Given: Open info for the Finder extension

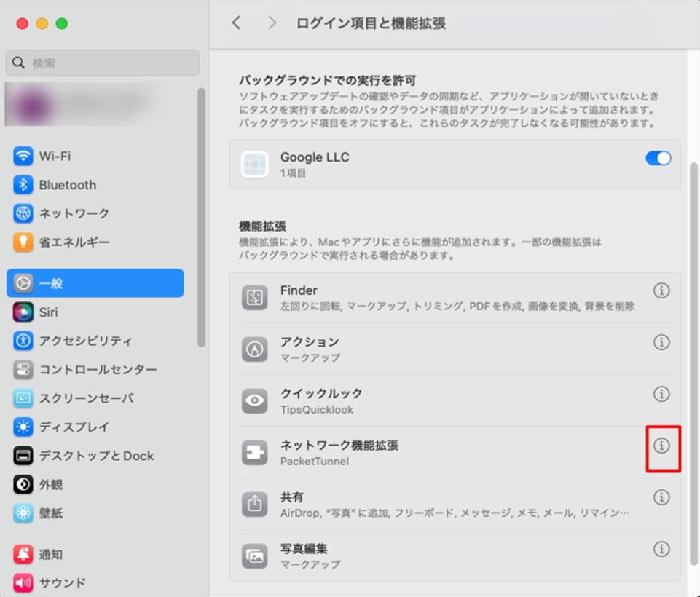Looking at the screenshot, I should tap(661, 290).
